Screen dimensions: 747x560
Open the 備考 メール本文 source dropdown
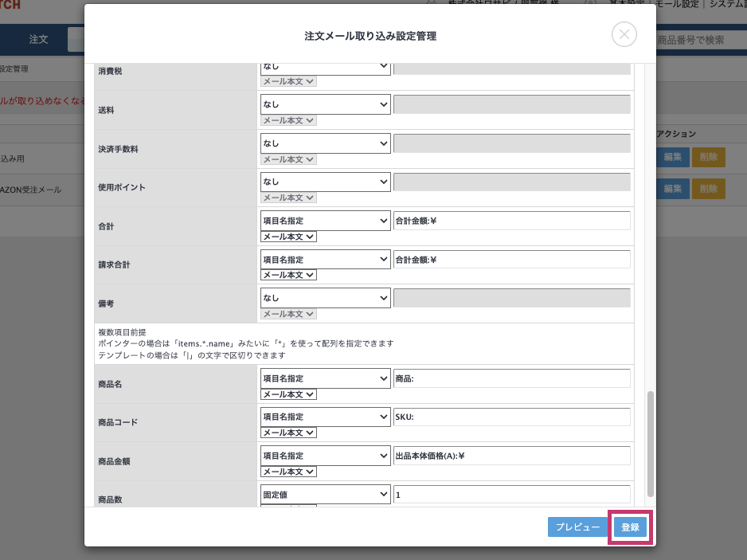pos(289,314)
